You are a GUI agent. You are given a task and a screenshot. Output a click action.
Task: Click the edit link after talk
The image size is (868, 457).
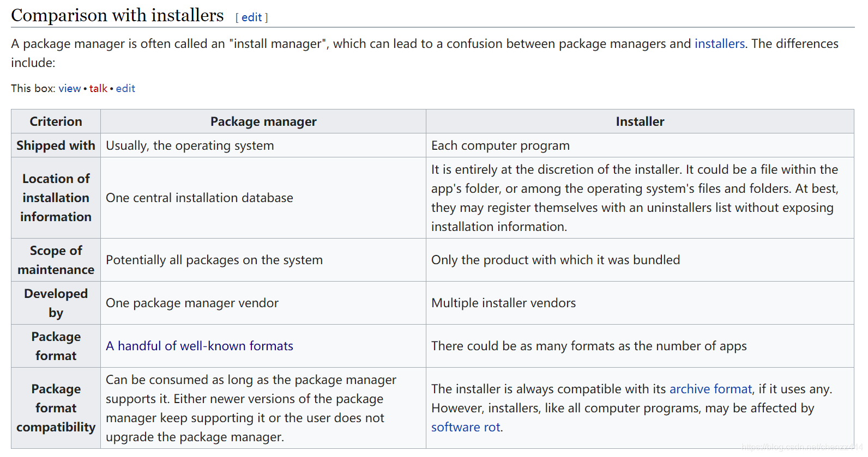click(125, 88)
